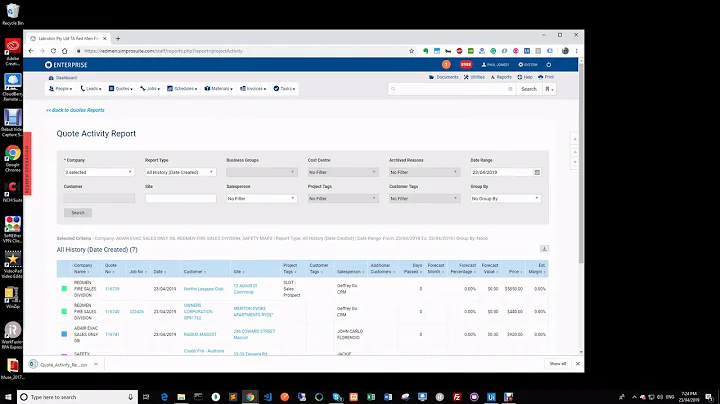The image size is (720, 404).
Task: Click Show all in the downloads bar
Action: pos(557,364)
